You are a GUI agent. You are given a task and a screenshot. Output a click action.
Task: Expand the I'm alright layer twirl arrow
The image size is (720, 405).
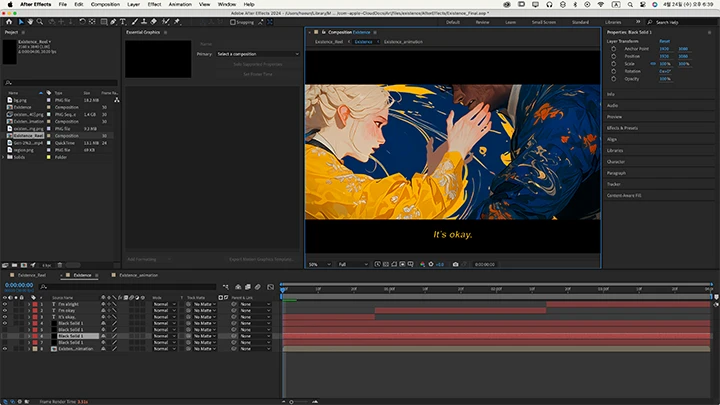pyautogui.click(x=29, y=304)
